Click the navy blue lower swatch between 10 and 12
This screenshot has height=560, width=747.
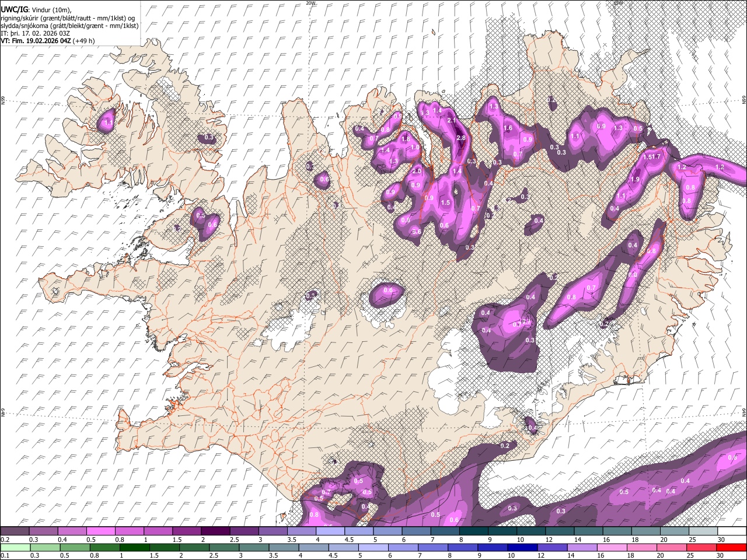point(523,548)
